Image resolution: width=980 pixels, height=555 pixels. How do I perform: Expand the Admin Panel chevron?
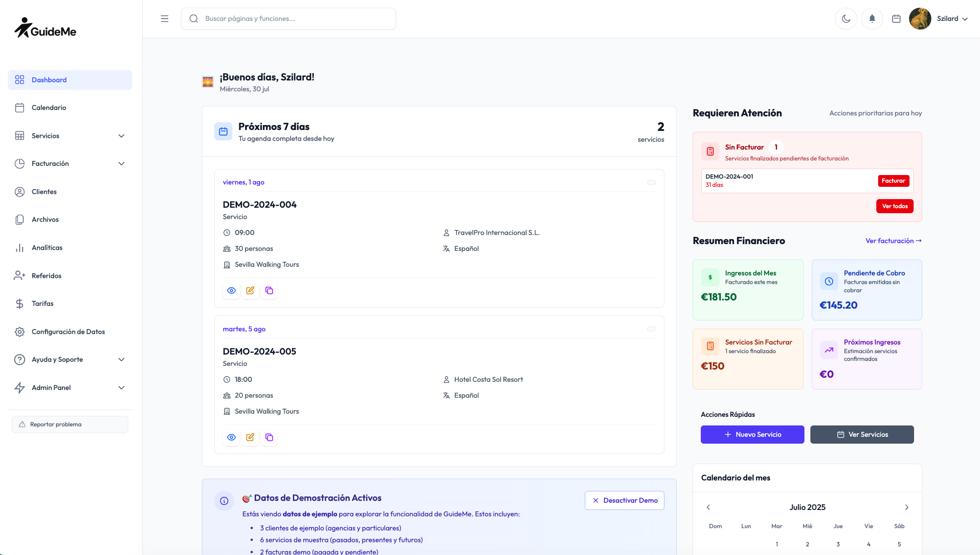[121, 388]
